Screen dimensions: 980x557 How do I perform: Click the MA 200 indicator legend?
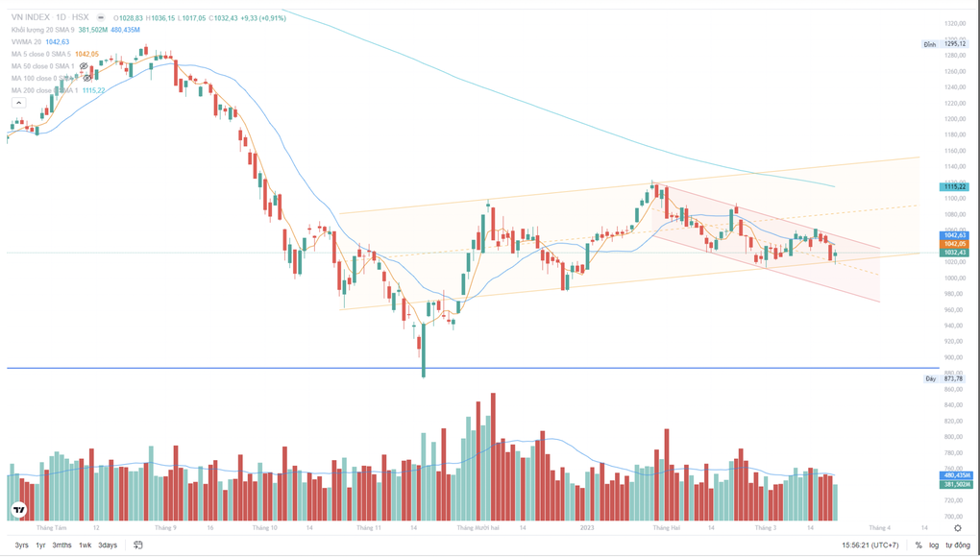coord(42,90)
